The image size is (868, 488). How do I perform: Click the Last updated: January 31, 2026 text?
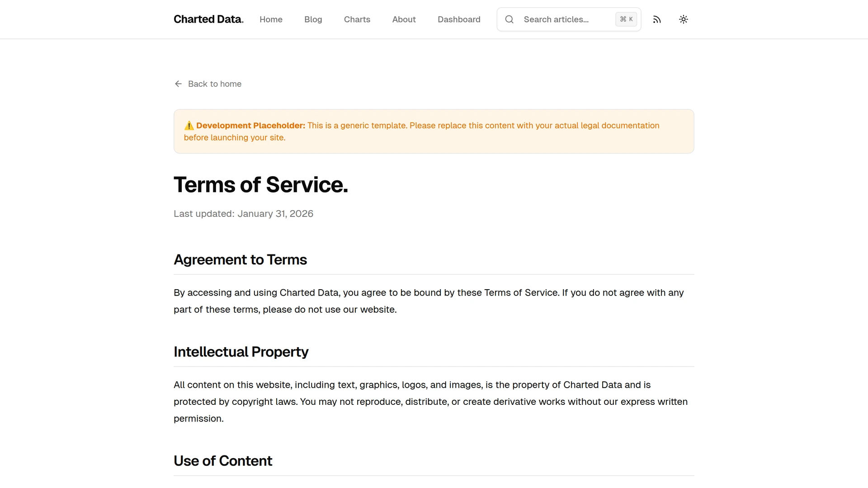coord(243,214)
